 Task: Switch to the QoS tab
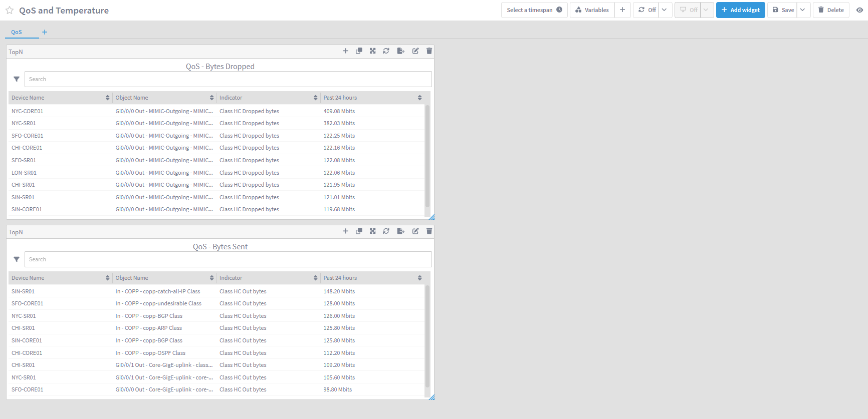(x=17, y=32)
